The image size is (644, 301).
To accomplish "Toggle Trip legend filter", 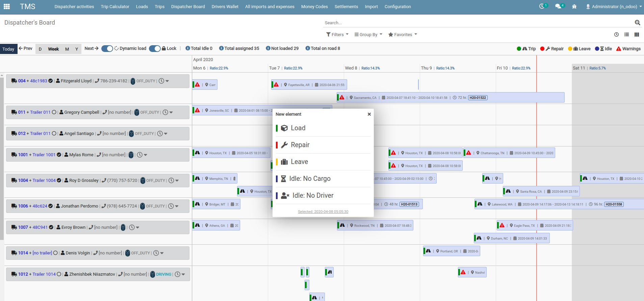I will [x=526, y=49].
